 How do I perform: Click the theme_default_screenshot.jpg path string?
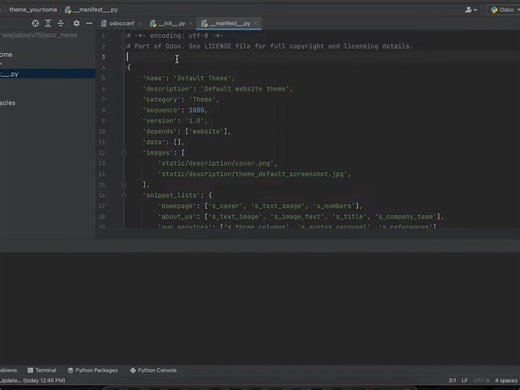(x=253, y=174)
